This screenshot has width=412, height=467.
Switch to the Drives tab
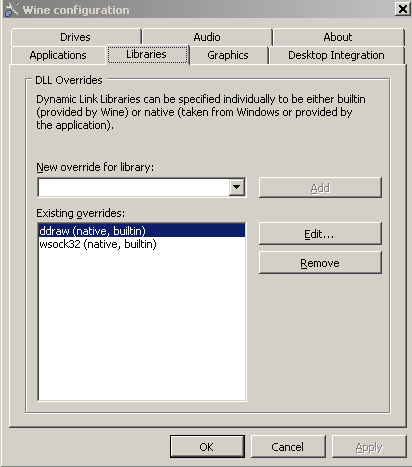[x=76, y=37]
